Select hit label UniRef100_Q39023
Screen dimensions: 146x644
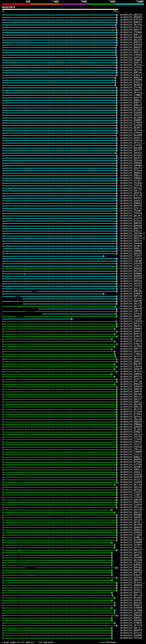131,337
